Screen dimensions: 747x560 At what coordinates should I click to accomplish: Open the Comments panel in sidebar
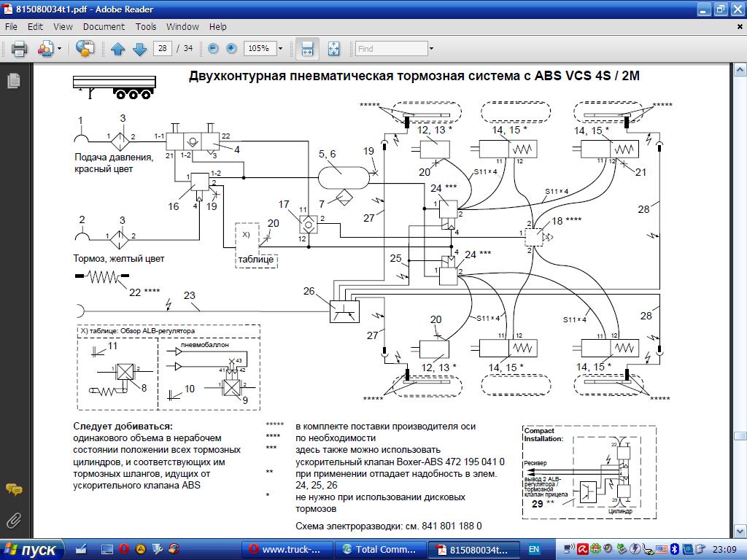click(x=14, y=489)
